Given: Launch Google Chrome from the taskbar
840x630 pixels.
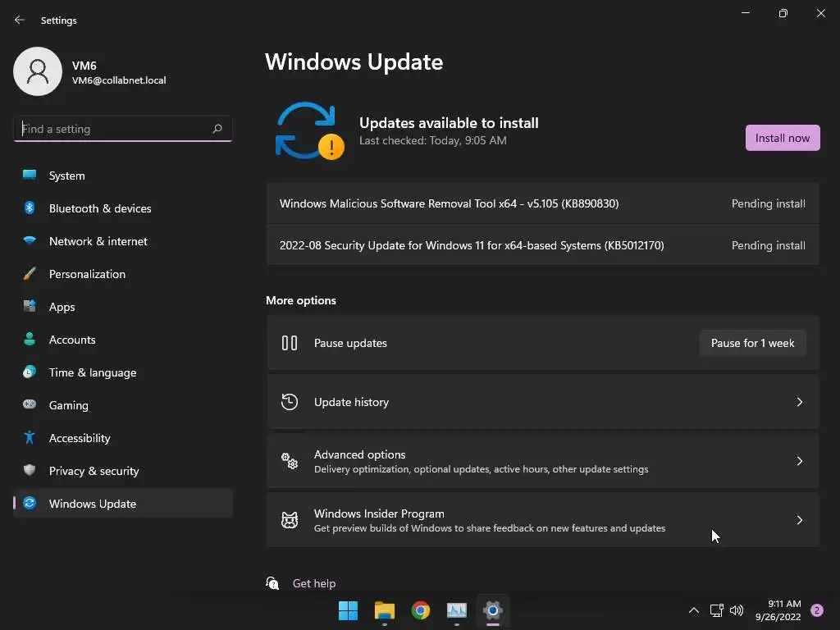Looking at the screenshot, I should pos(421,610).
